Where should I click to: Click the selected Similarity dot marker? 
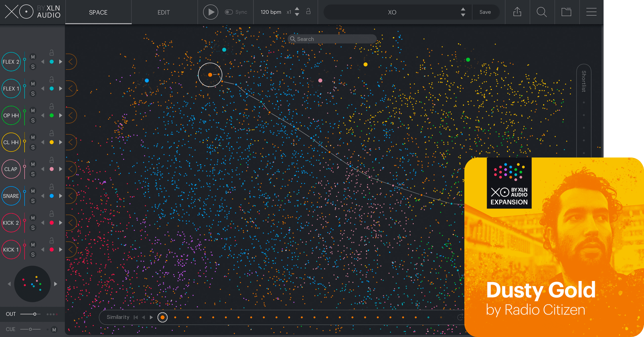pos(162,317)
